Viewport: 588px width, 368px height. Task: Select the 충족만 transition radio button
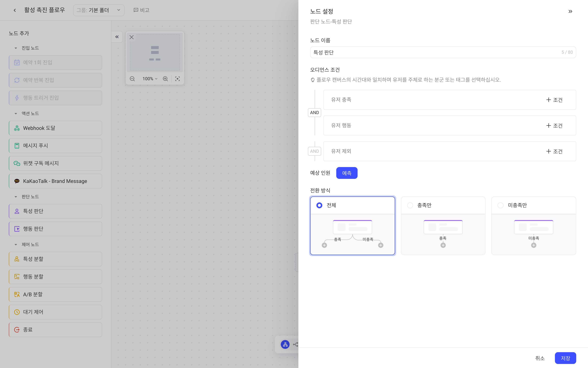[410, 205]
